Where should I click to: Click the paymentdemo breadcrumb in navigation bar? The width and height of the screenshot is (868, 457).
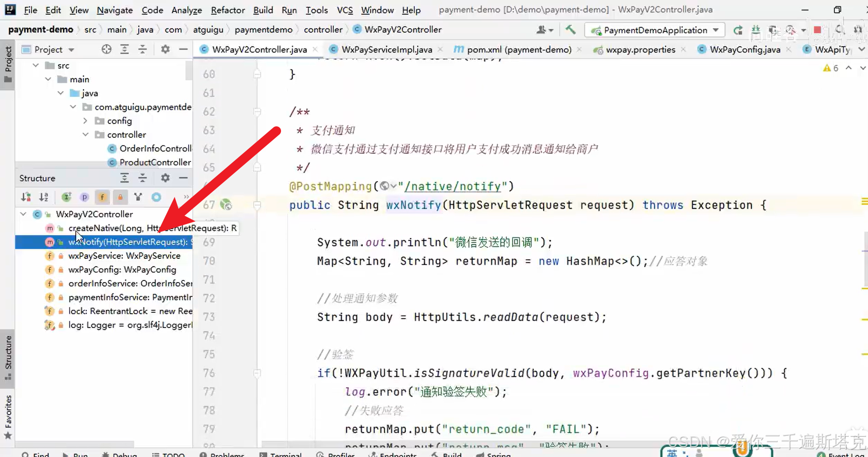pos(263,30)
